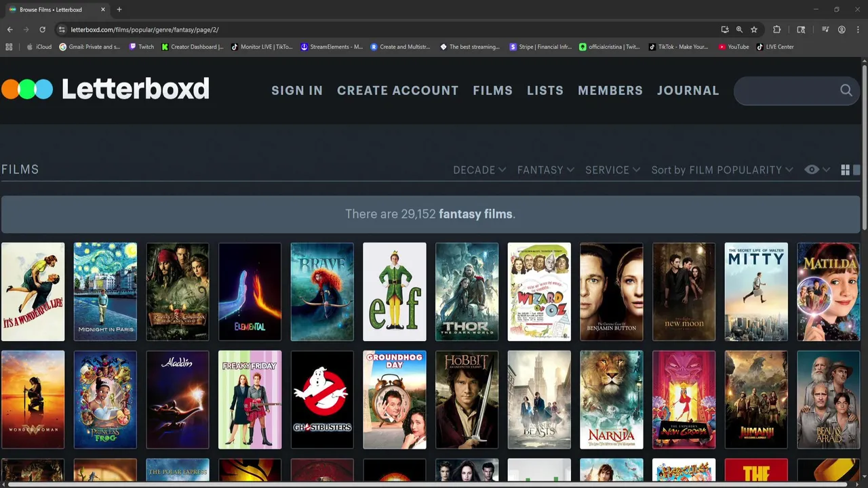Image resolution: width=868 pixels, height=488 pixels.
Task: Open the iCloud bookmark
Action: click(39, 47)
